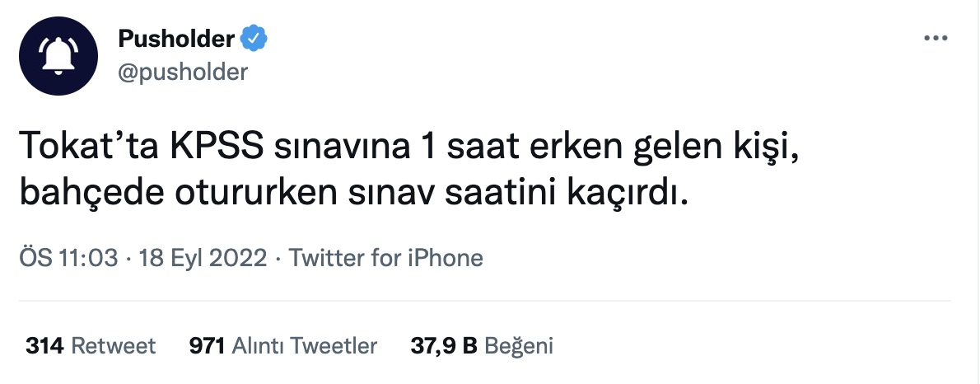This screenshot has width=980, height=384.
Task: Click the 971 quote tweets number
Action: [207, 345]
